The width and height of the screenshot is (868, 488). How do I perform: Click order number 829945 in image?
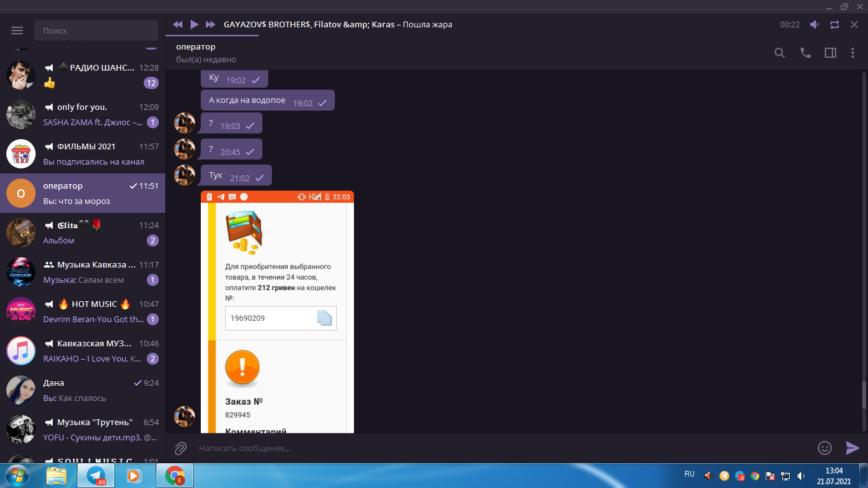point(238,415)
